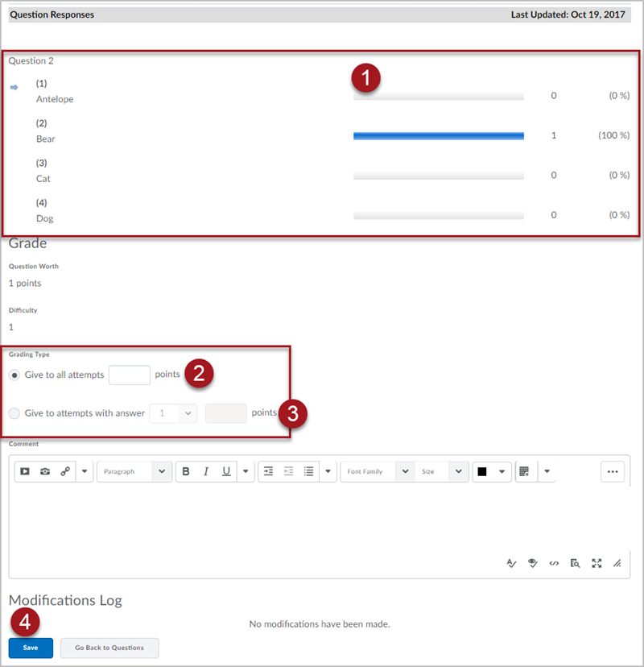Expand list and alignment options arrow
644x667 pixels.
[328, 471]
